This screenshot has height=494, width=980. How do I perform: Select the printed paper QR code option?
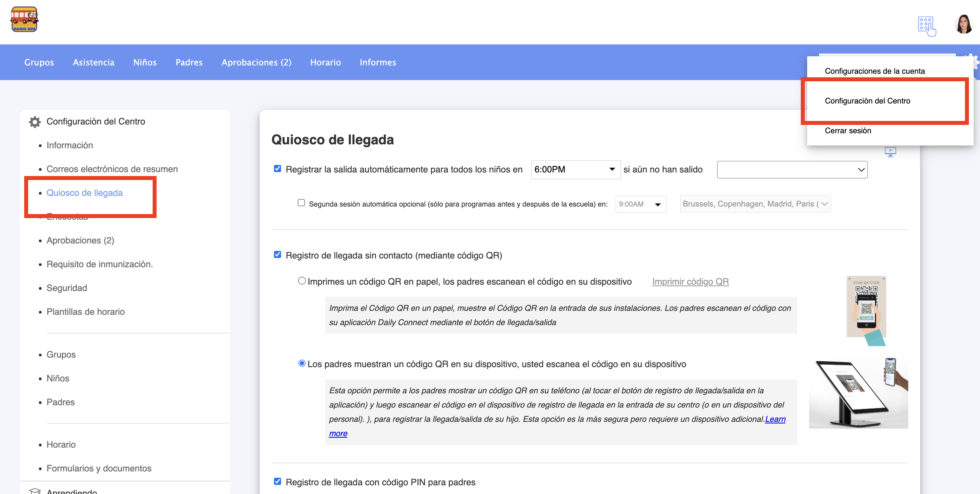[302, 281]
